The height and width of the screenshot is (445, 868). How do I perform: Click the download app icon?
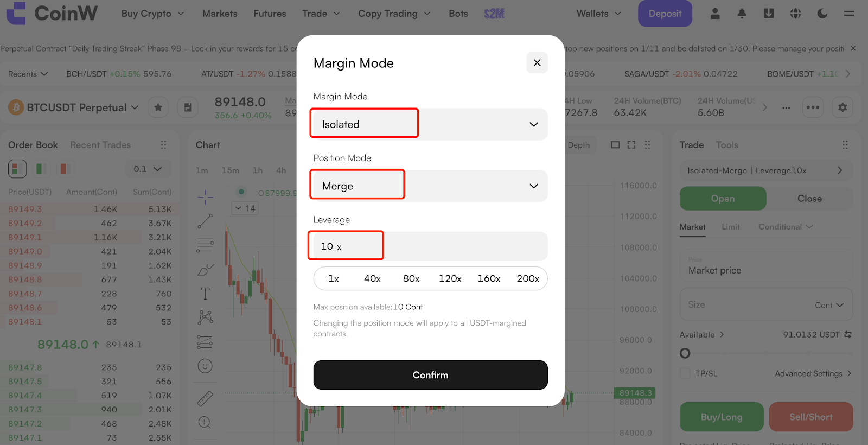tap(769, 14)
